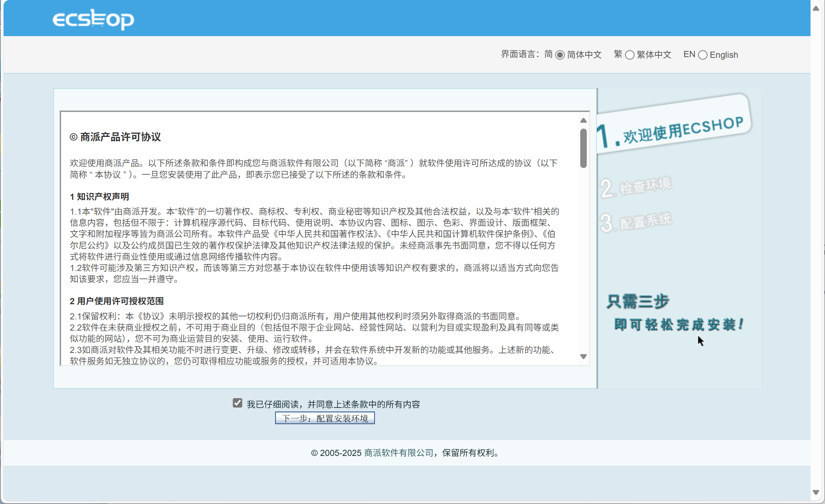This screenshot has height=504, width=825.
Task: Click the 保留所有权利 footer text
Action: (x=471, y=453)
